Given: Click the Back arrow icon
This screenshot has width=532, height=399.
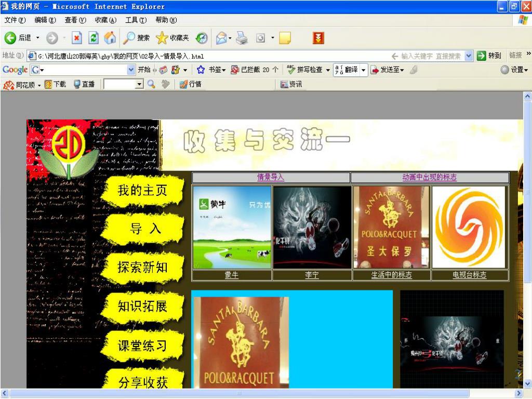Looking at the screenshot, I should pos(10,38).
